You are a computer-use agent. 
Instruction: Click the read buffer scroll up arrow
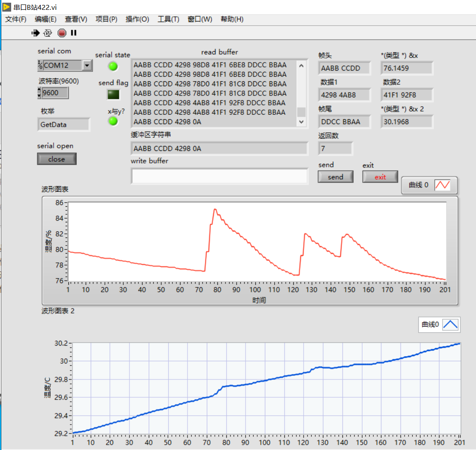click(x=301, y=66)
